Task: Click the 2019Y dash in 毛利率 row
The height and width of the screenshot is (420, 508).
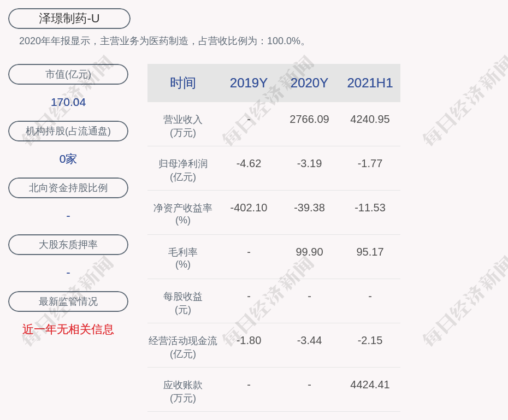Action: tap(249, 252)
